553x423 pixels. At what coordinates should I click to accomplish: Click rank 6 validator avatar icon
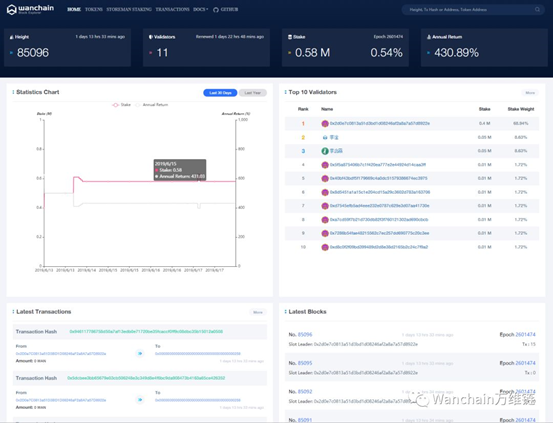(325, 192)
